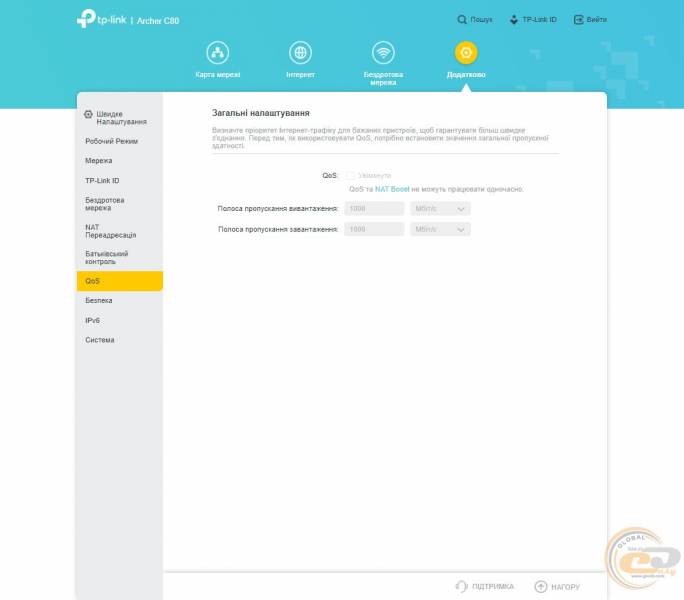The height and width of the screenshot is (600, 684).
Task: Open the Інтернет globe icon
Action: coord(300,53)
